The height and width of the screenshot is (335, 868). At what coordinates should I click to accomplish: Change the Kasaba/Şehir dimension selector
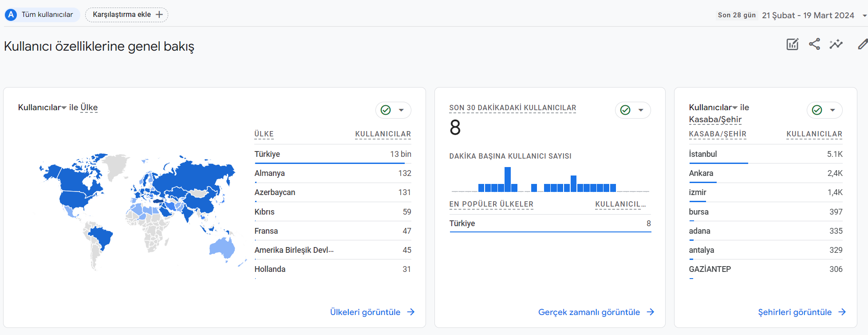pos(715,120)
